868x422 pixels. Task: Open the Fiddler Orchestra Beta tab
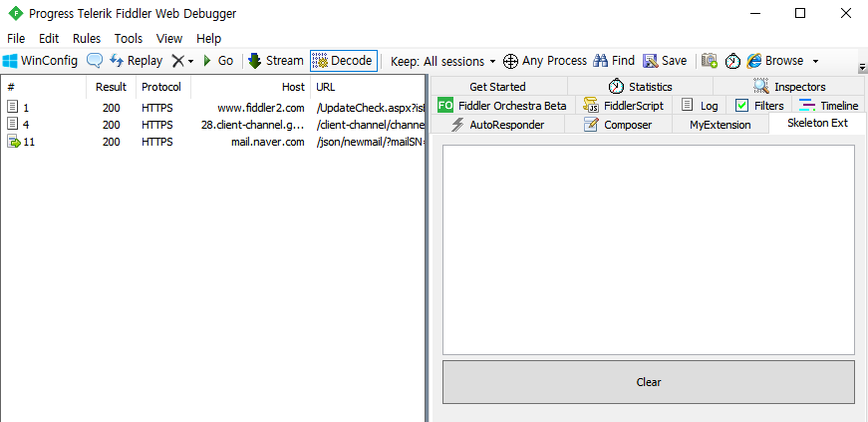coord(502,106)
